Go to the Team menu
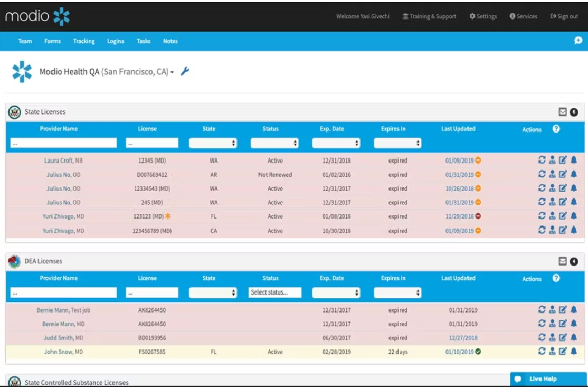The height and width of the screenshot is (388, 588). coord(25,41)
